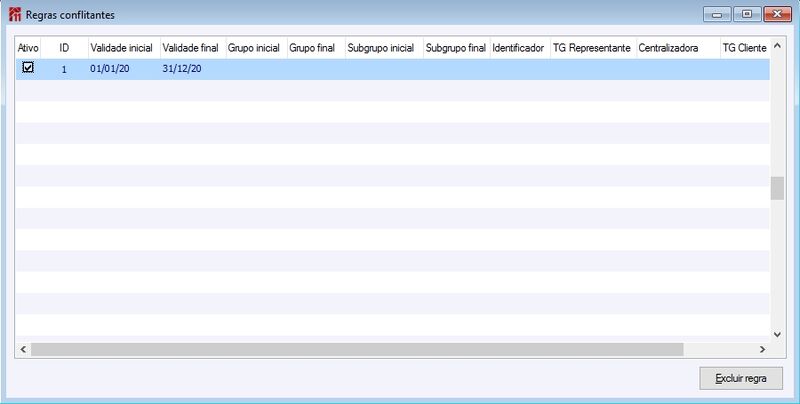The image size is (800, 404).
Task: Click the Grupo final column header
Action: coord(316,48)
